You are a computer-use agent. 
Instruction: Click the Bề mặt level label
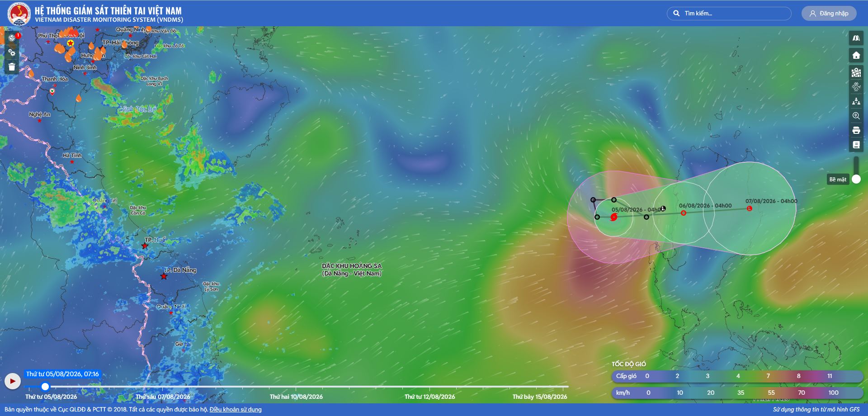(838, 180)
